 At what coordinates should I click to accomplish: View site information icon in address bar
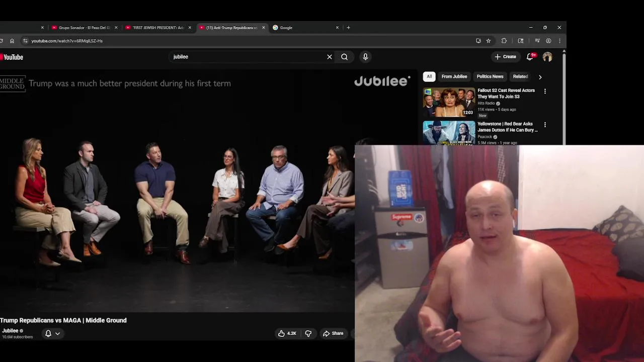pyautogui.click(x=25, y=41)
